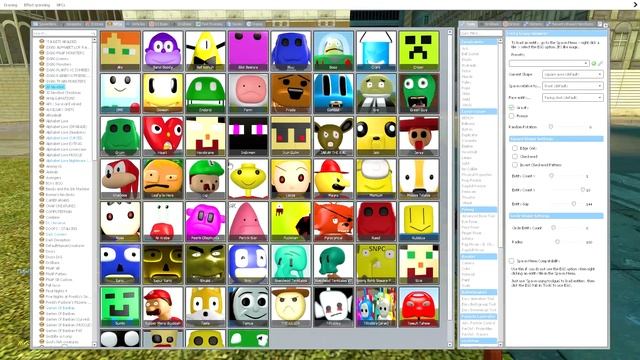Select the blue Gumball cat NPC icon
The image size is (640, 360).
coord(333,93)
